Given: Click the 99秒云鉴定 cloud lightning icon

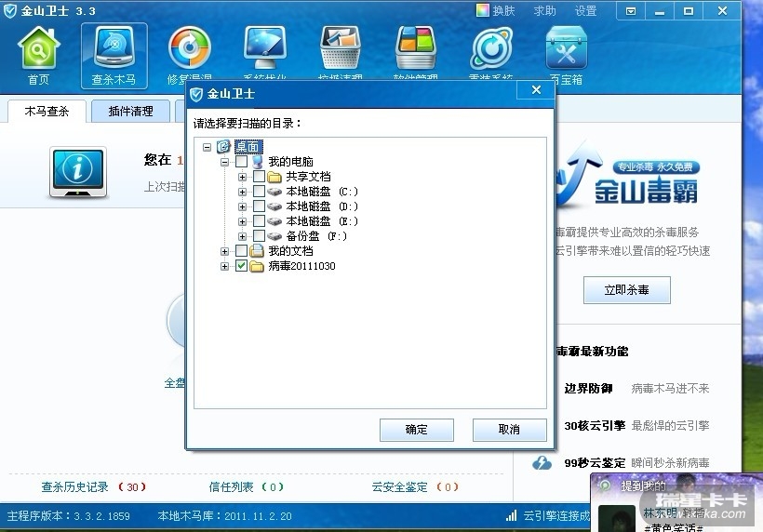Looking at the screenshot, I should (542, 462).
